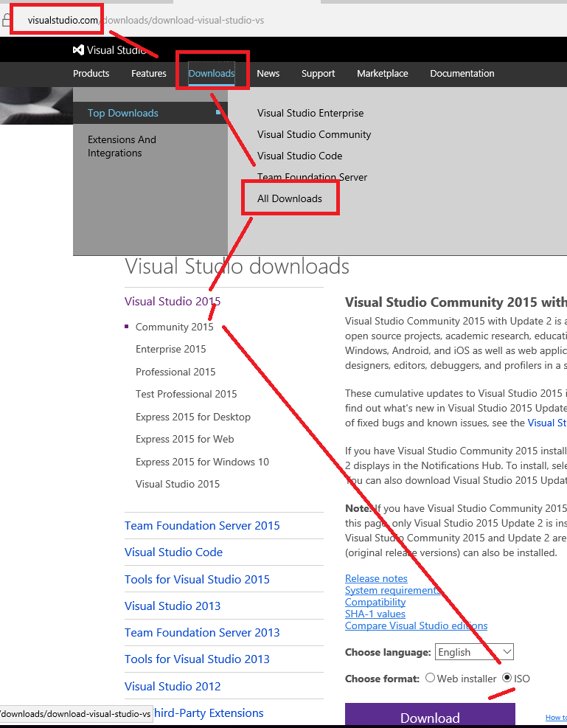Click the lock icon in address bar

6,20
